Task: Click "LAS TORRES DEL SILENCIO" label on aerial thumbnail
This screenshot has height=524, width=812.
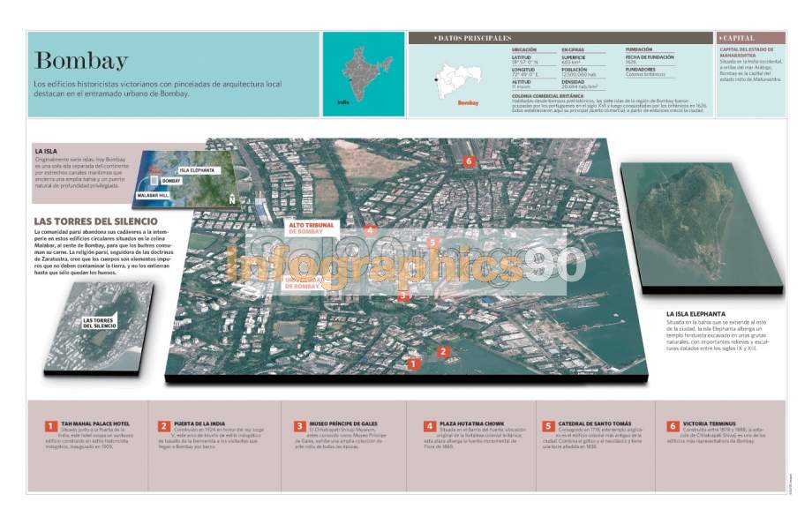Action: (x=100, y=323)
